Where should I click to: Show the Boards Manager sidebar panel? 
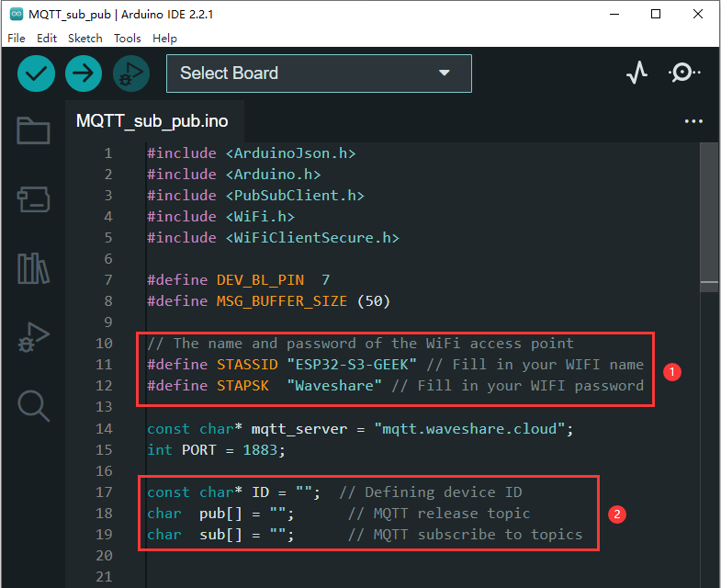(34, 199)
